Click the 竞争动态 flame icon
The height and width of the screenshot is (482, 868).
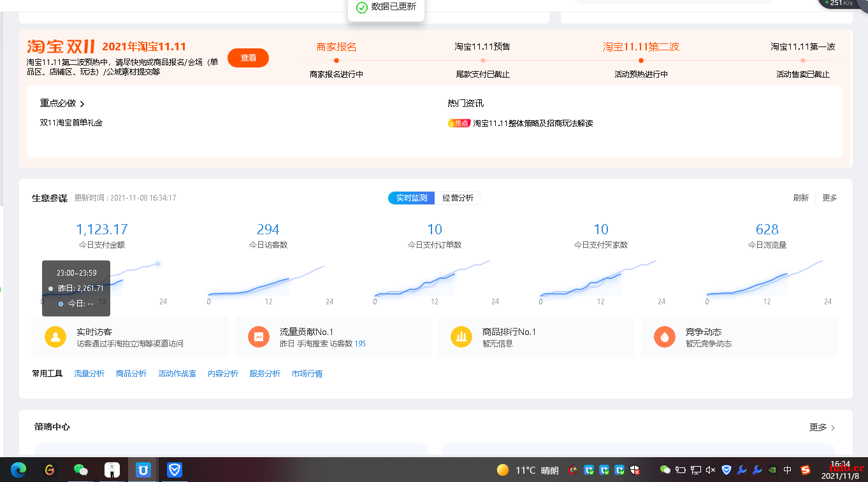665,337
